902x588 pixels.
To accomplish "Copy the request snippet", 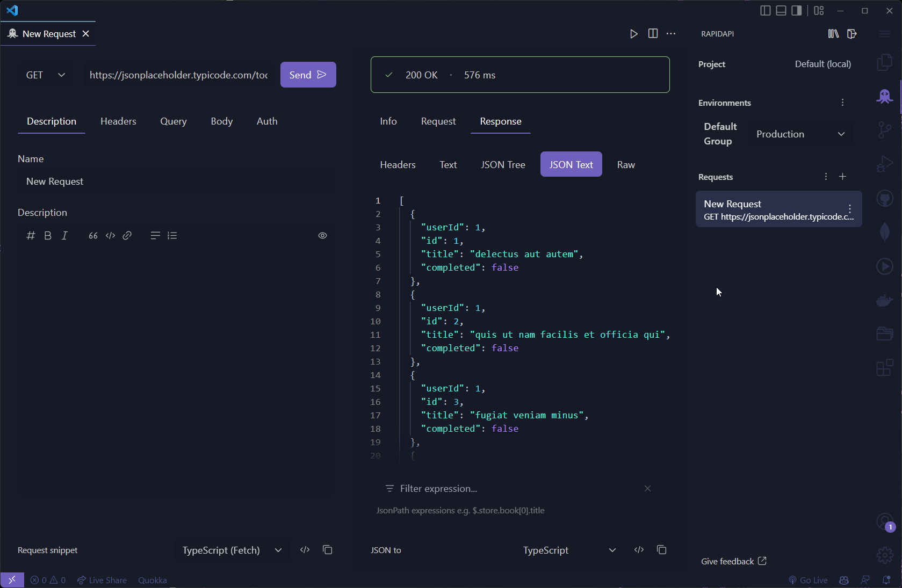I will [x=328, y=550].
